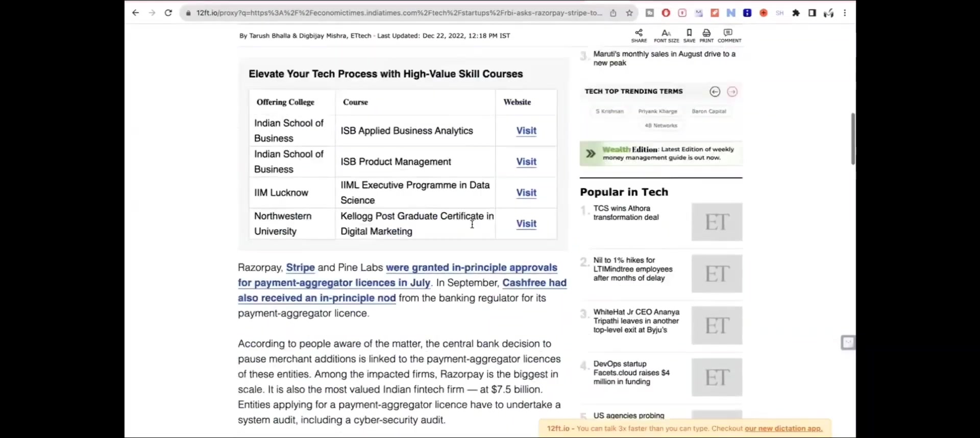This screenshot has width=980, height=438.
Task: Open the red shield extension icon
Action: [x=666, y=13]
